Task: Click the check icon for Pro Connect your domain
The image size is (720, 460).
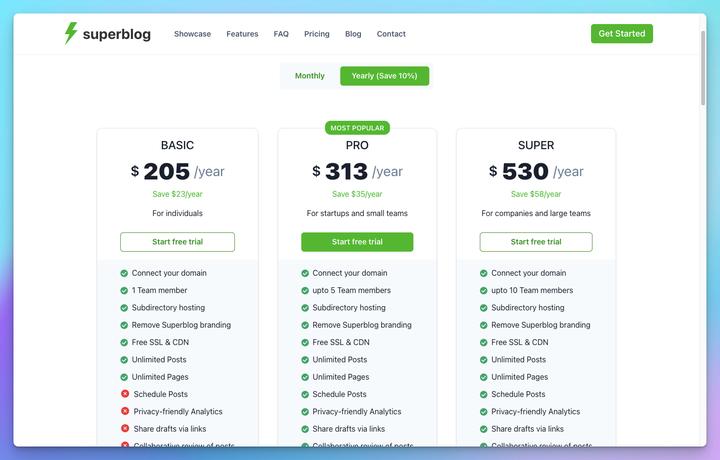Action: point(305,273)
